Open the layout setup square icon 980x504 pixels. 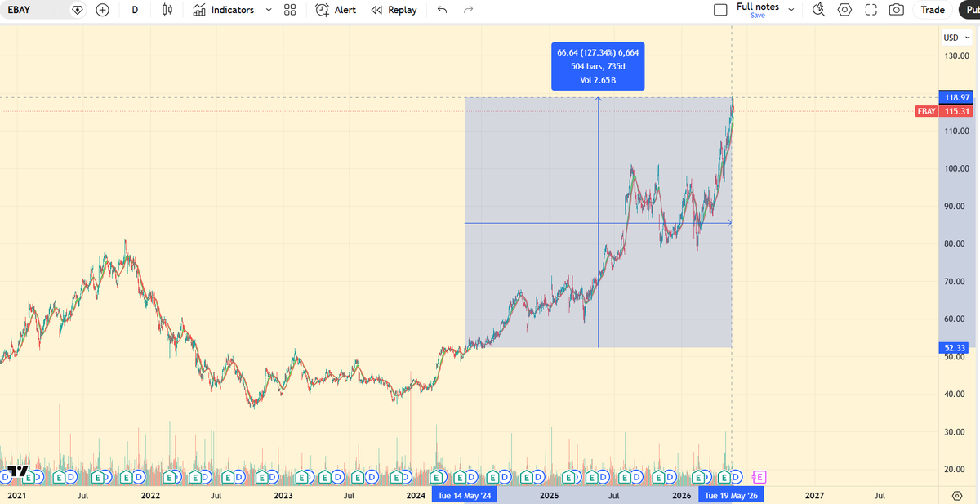pyautogui.click(x=720, y=10)
